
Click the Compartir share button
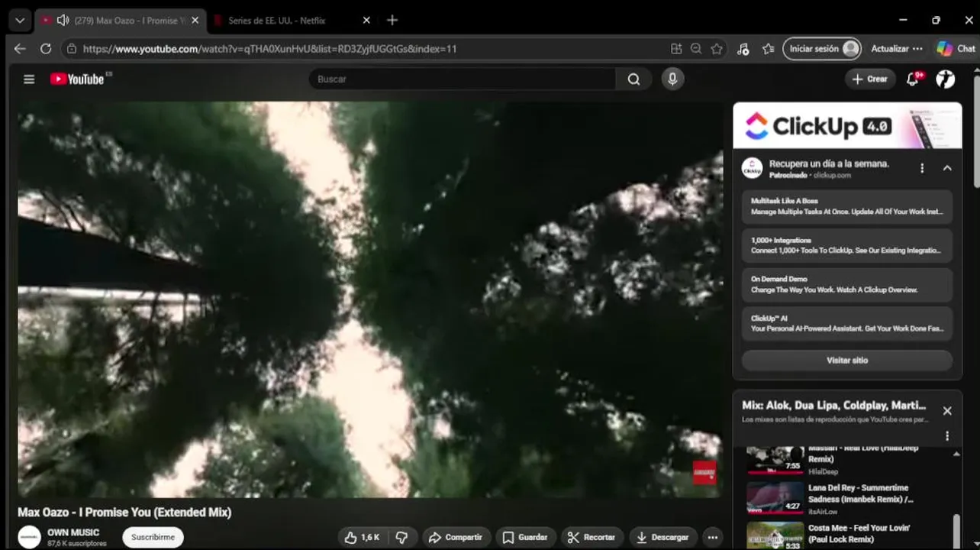click(x=456, y=537)
